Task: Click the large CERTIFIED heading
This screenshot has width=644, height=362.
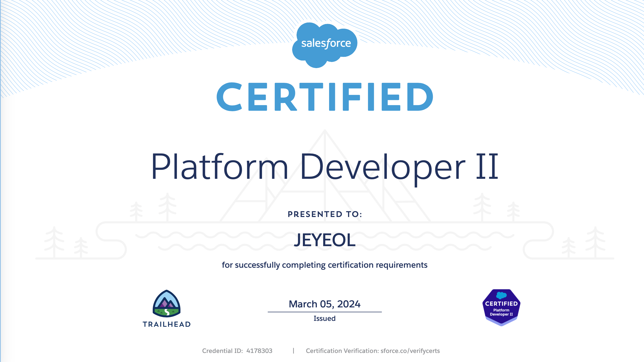Action: point(324,97)
